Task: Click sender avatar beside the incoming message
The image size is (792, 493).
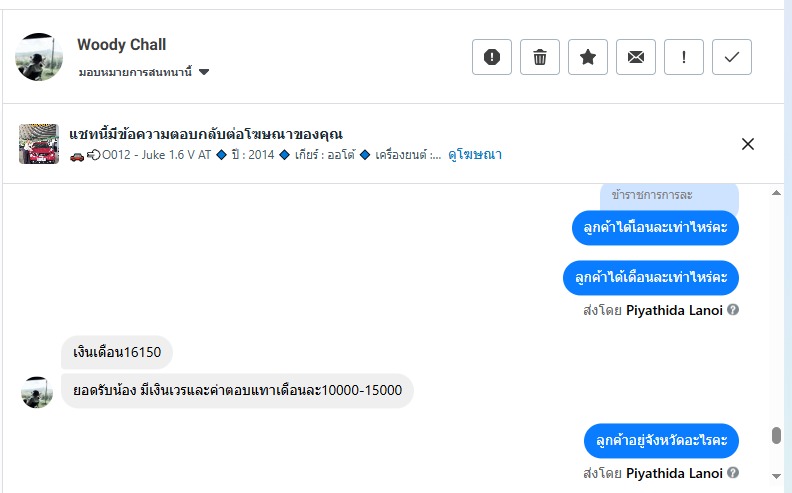Action: click(37, 392)
